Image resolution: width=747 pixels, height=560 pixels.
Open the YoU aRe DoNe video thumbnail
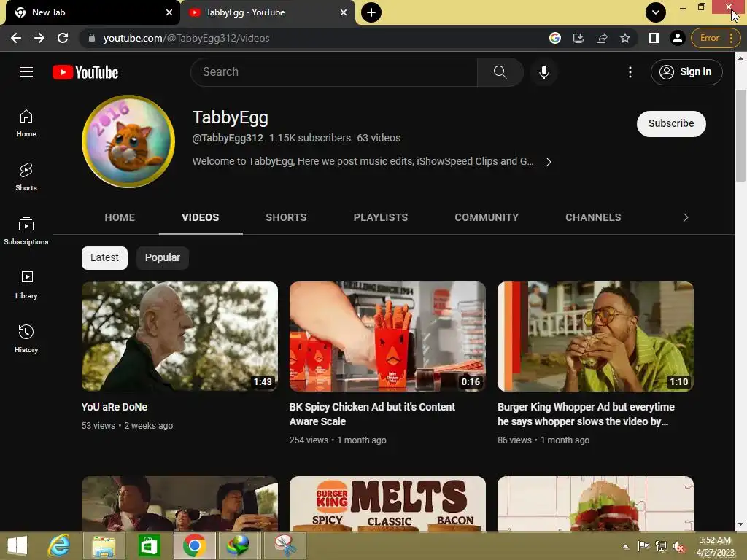click(x=179, y=336)
